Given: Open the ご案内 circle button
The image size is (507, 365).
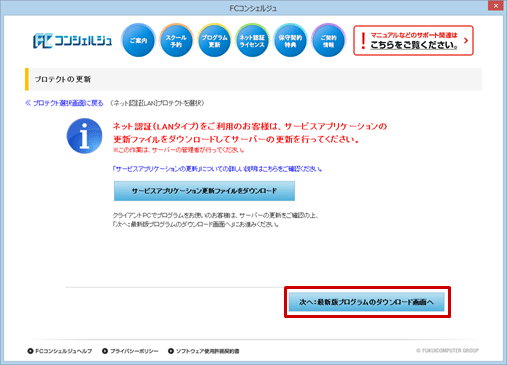Looking at the screenshot, I should point(138,40).
